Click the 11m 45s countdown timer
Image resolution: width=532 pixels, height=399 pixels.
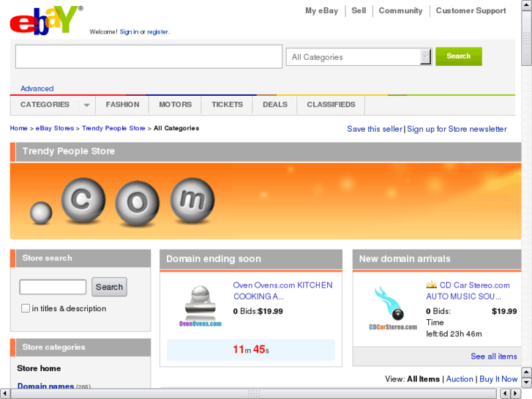(251, 350)
